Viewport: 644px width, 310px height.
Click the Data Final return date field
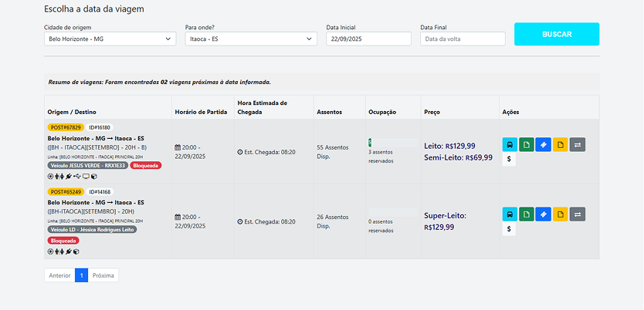[463, 39]
